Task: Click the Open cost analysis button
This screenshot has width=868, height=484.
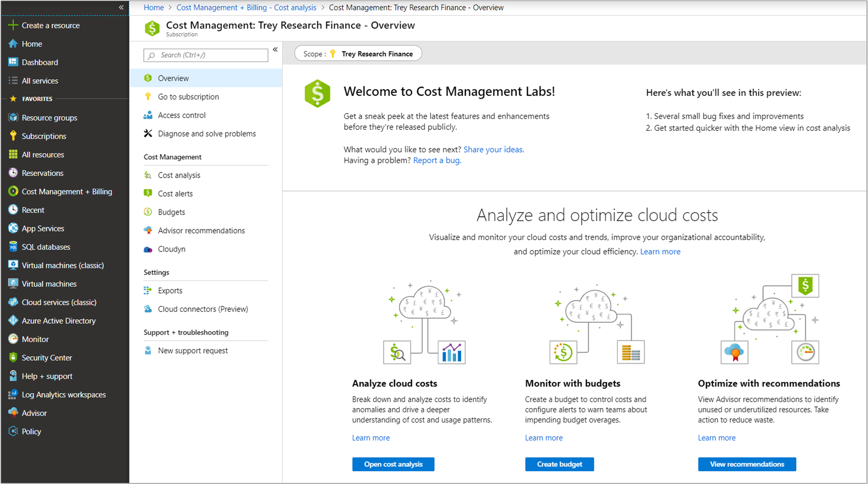Action: click(393, 464)
